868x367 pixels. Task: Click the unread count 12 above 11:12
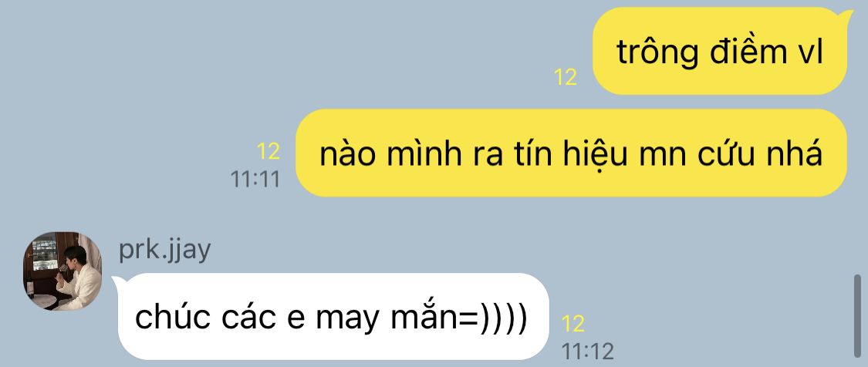(573, 324)
